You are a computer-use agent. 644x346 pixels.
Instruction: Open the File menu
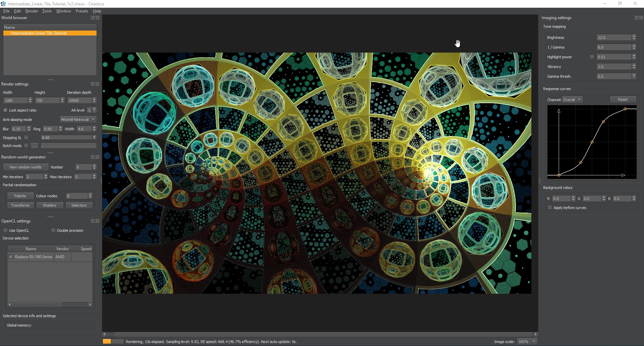pyautogui.click(x=6, y=11)
